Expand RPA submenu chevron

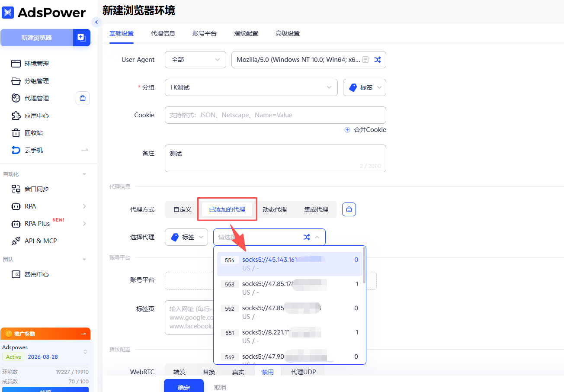pos(84,206)
